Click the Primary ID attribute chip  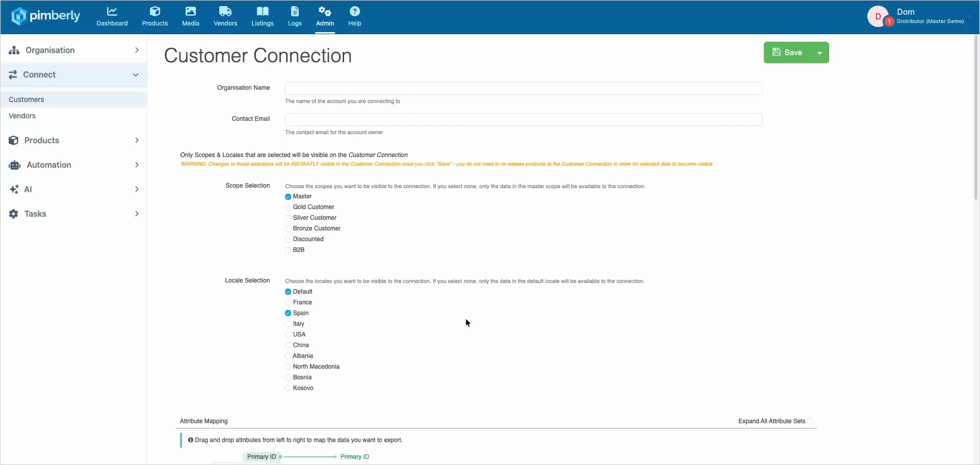[x=262, y=457]
